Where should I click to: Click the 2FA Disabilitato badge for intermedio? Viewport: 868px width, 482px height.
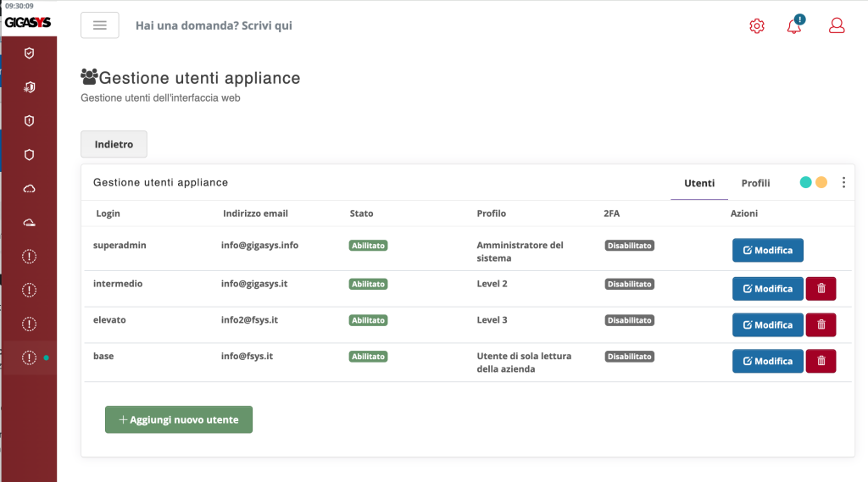pyautogui.click(x=630, y=284)
